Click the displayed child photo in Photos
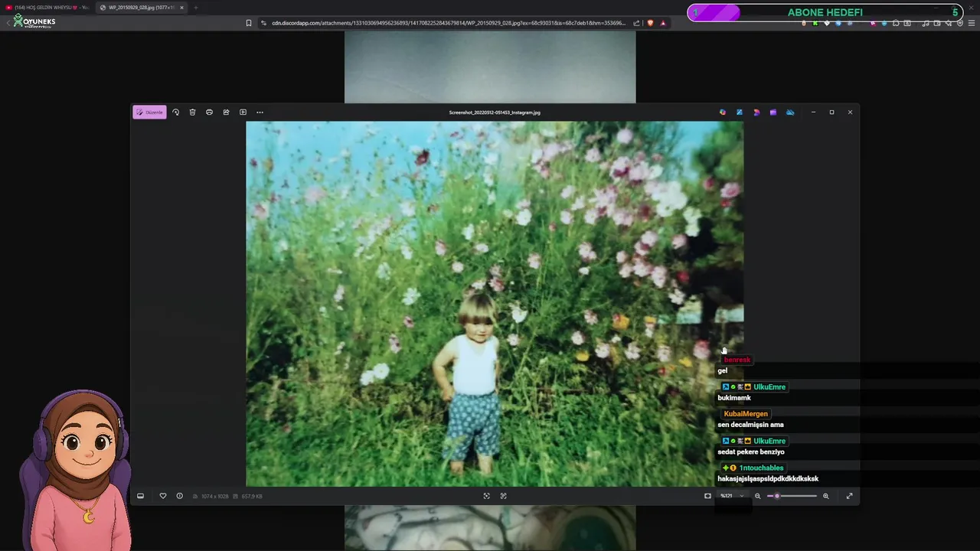Image resolution: width=980 pixels, height=551 pixels. 495,304
